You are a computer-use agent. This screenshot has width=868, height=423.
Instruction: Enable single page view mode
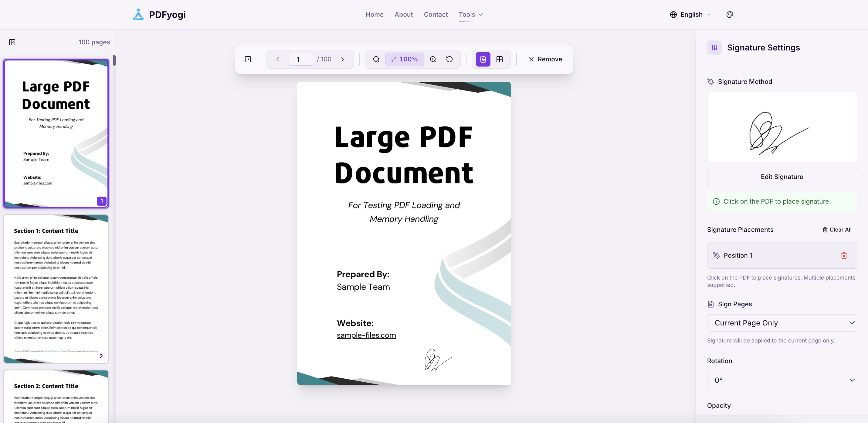(483, 59)
